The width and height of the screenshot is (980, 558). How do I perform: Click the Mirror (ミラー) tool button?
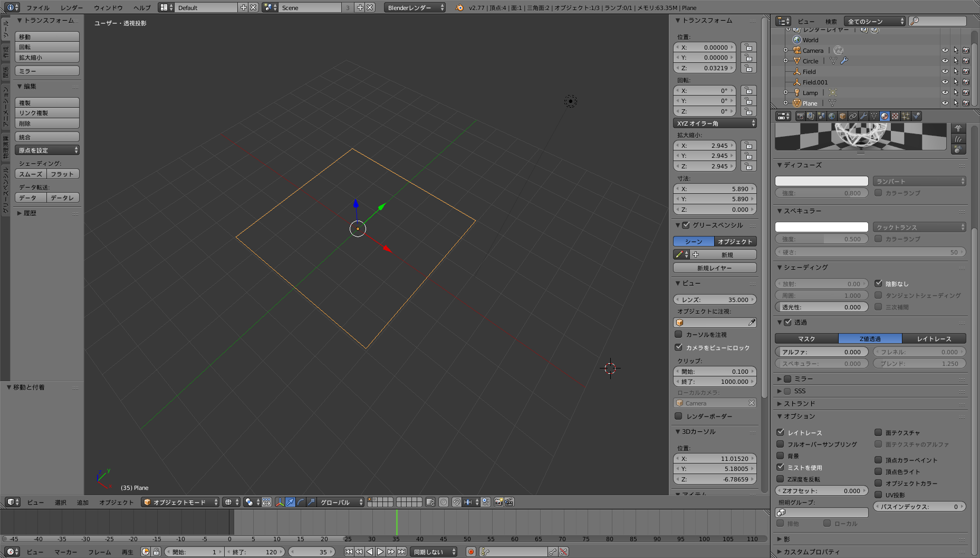47,71
